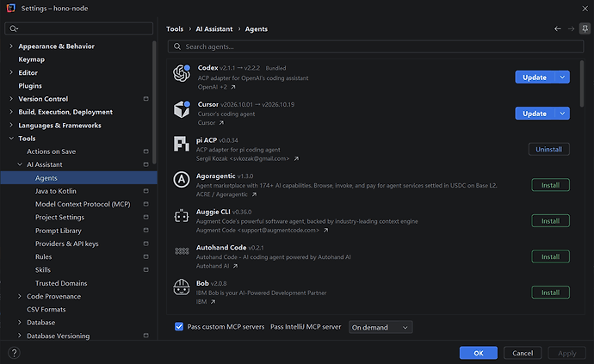594x364 pixels.
Task: Click the Autohand Code agent logo
Action: [182, 250]
